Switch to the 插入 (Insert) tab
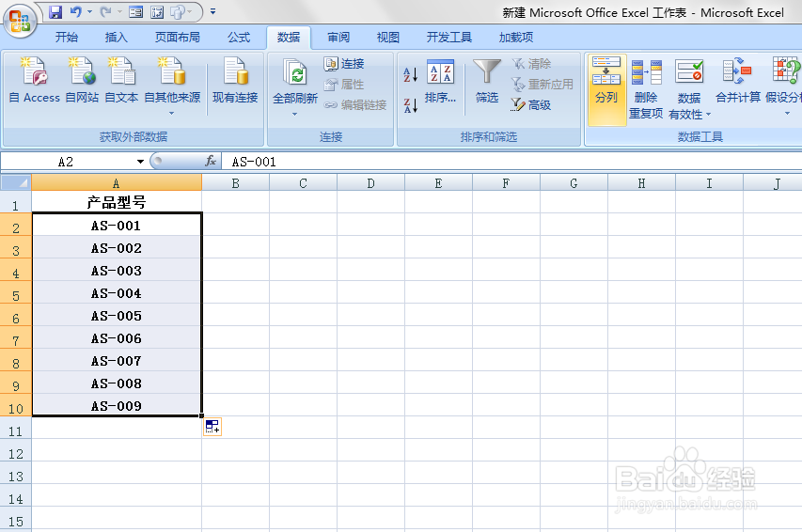 pyautogui.click(x=116, y=38)
